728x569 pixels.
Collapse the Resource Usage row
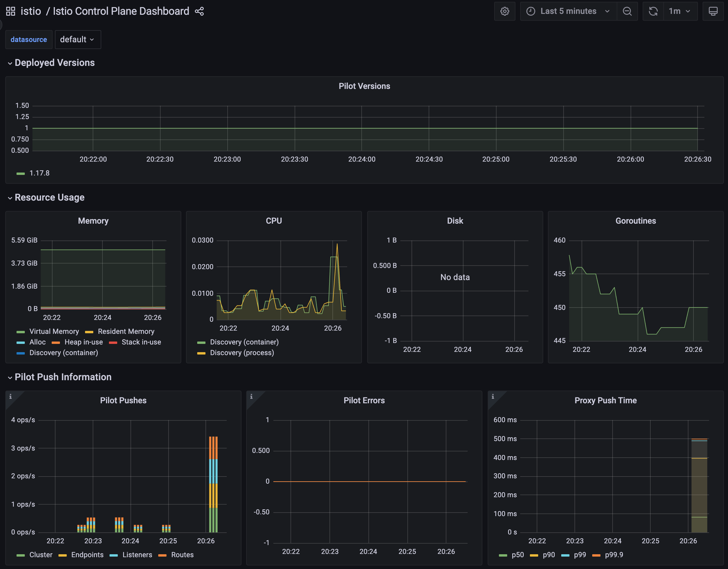(49, 197)
